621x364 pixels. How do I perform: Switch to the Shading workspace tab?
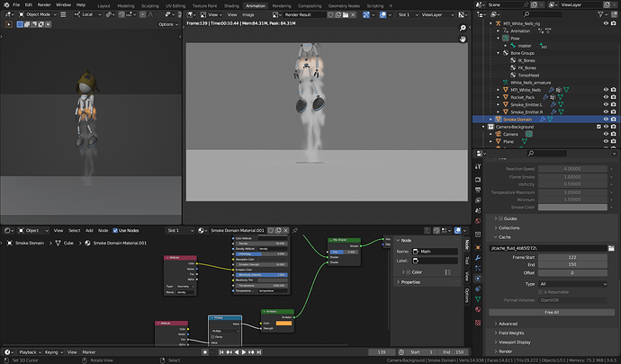pos(231,5)
